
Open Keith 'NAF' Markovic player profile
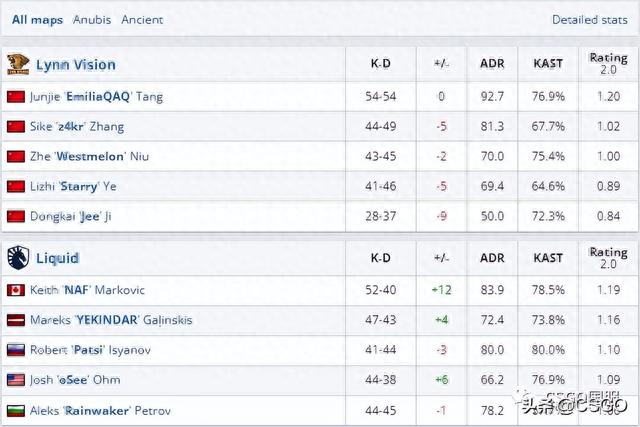click(x=87, y=290)
